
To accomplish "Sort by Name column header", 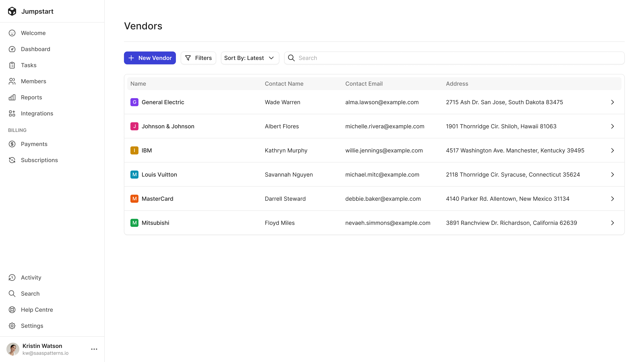I will 138,84.
